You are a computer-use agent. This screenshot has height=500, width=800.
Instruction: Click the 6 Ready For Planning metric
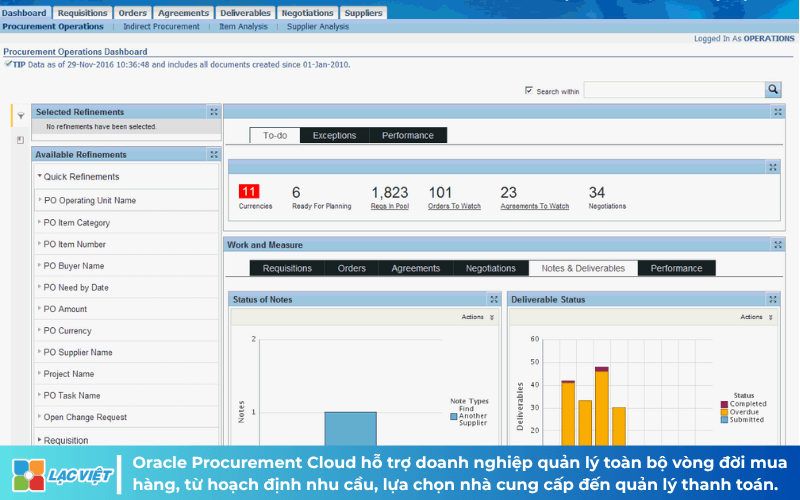coord(321,197)
